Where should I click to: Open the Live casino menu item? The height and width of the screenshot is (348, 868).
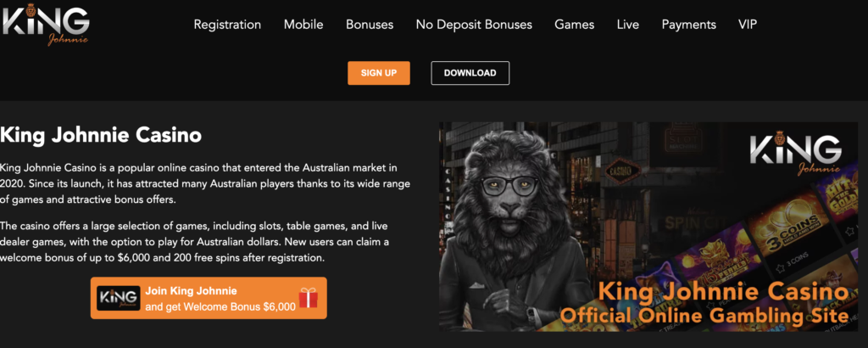coord(628,25)
